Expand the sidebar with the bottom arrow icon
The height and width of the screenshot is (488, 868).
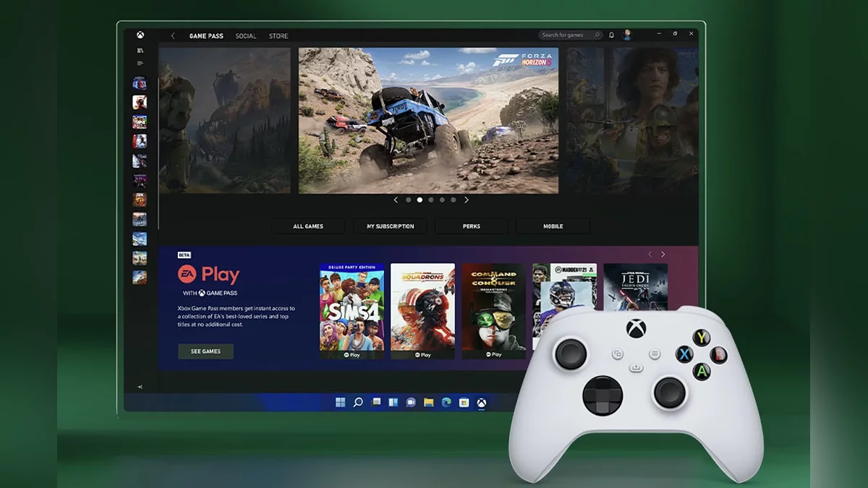pos(140,387)
